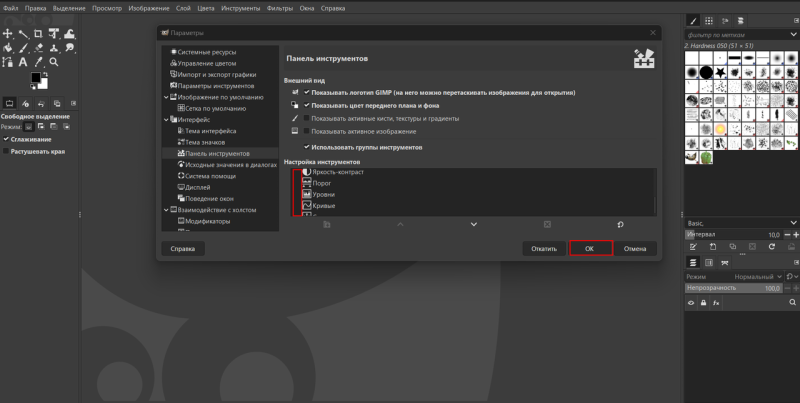This screenshot has width=800, height=403.
Task: Swap foreground and background colors arrow
Action: tap(46, 74)
